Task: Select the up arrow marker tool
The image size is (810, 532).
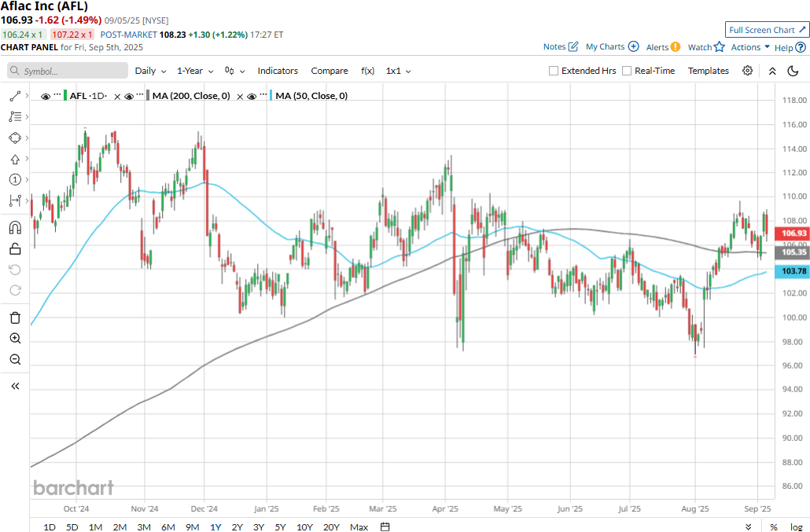Action: 15,159
